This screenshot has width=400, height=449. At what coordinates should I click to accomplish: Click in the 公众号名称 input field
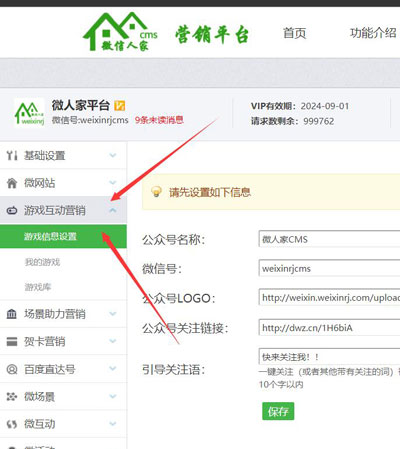329,239
